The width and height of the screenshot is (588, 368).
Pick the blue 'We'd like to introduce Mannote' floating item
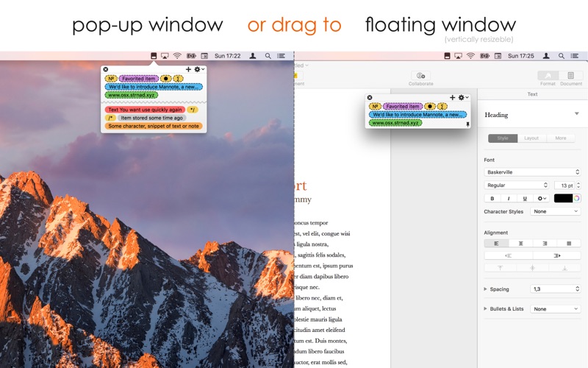click(417, 115)
